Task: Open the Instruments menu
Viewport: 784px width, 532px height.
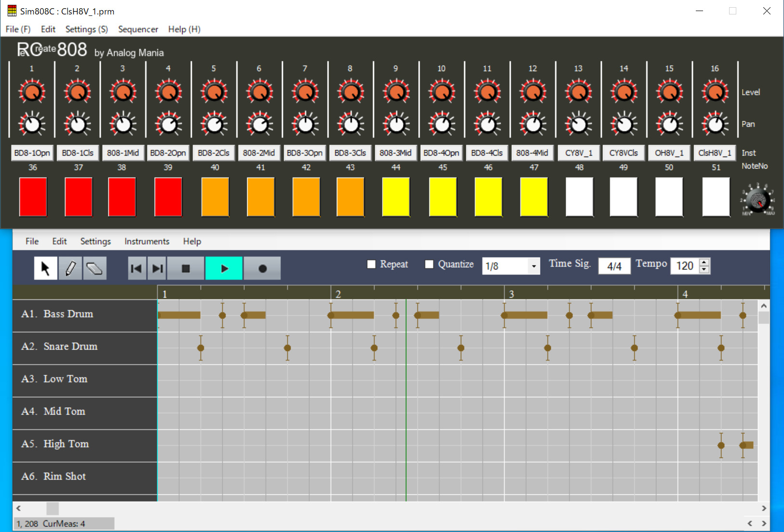Action: pyautogui.click(x=147, y=241)
